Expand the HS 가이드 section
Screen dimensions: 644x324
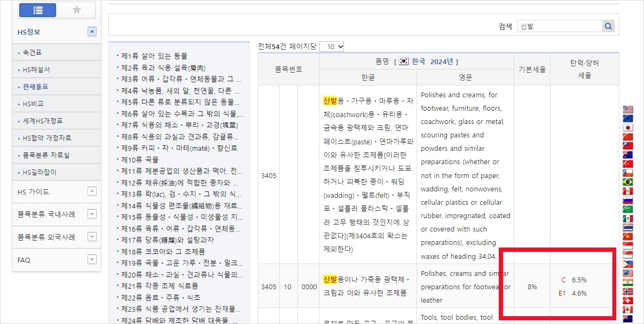click(x=92, y=191)
